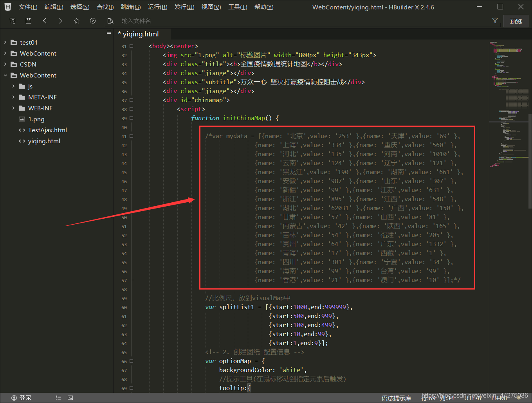Click line number 59 in the gutter
The height and width of the screenshot is (403, 532).
click(x=124, y=299)
